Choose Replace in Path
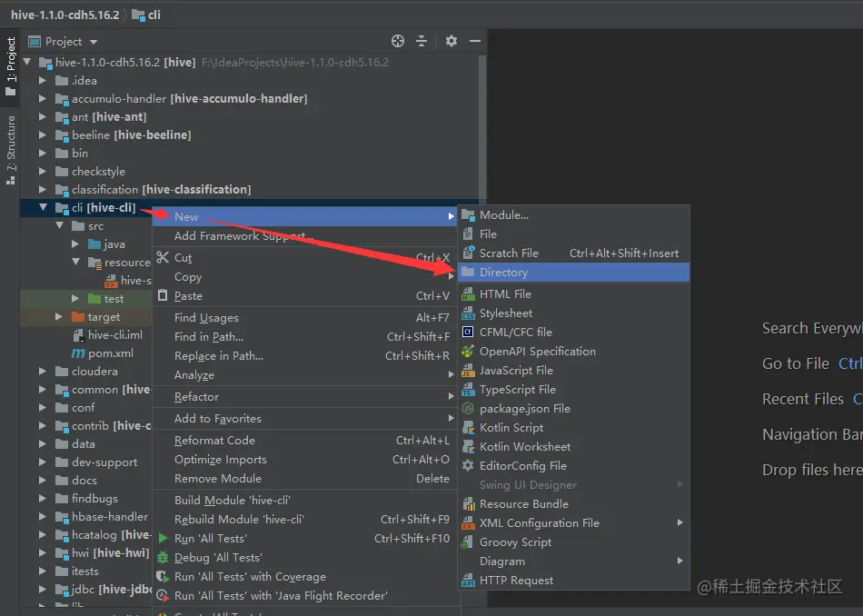Viewport: 863px width, 616px height. tap(305, 355)
